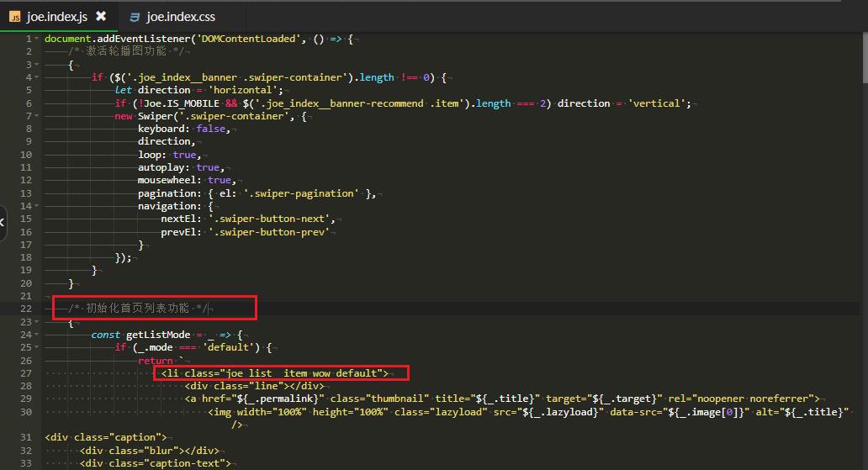The width and height of the screenshot is (868, 470).
Task: Click the JS file icon on joe.index.js tab
Action: [15, 17]
